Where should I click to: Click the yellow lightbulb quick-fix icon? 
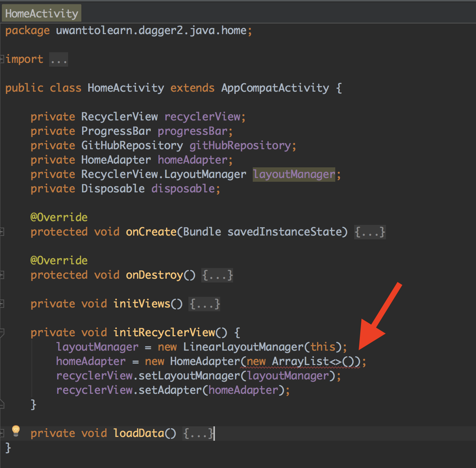(x=16, y=431)
